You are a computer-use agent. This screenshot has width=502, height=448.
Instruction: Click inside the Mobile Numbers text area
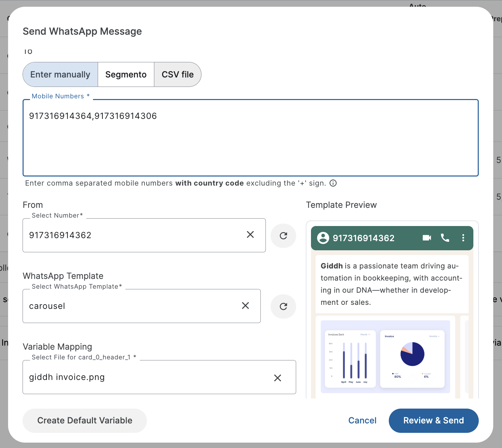tap(251, 138)
